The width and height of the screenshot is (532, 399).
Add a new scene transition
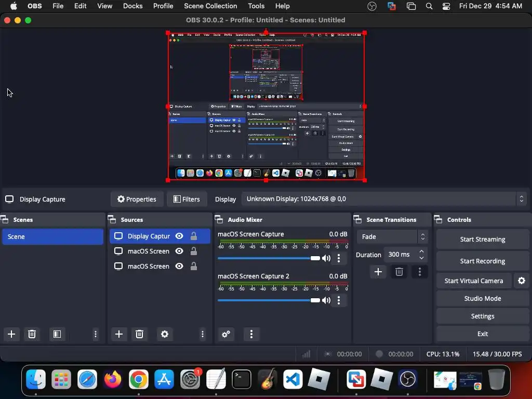378,272
